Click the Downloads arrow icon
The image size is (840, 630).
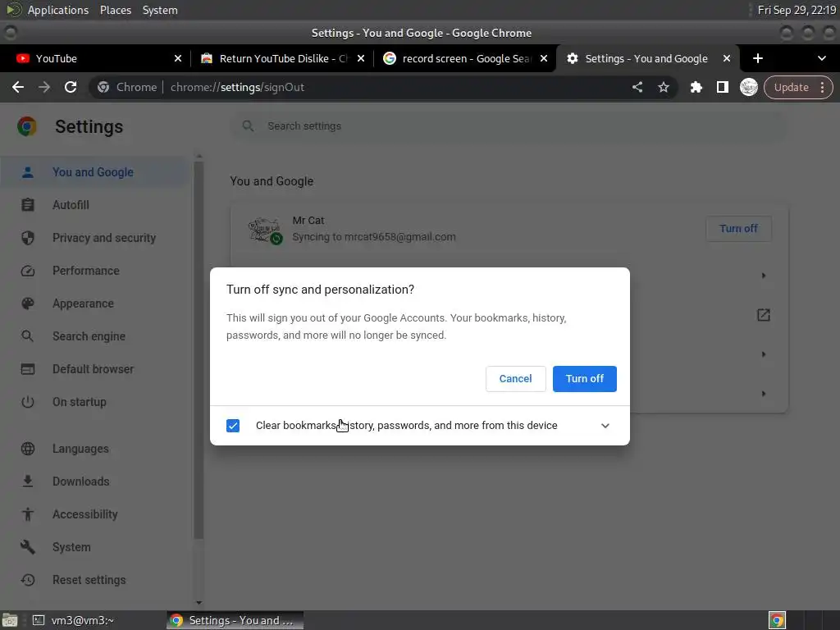point(27,481)
